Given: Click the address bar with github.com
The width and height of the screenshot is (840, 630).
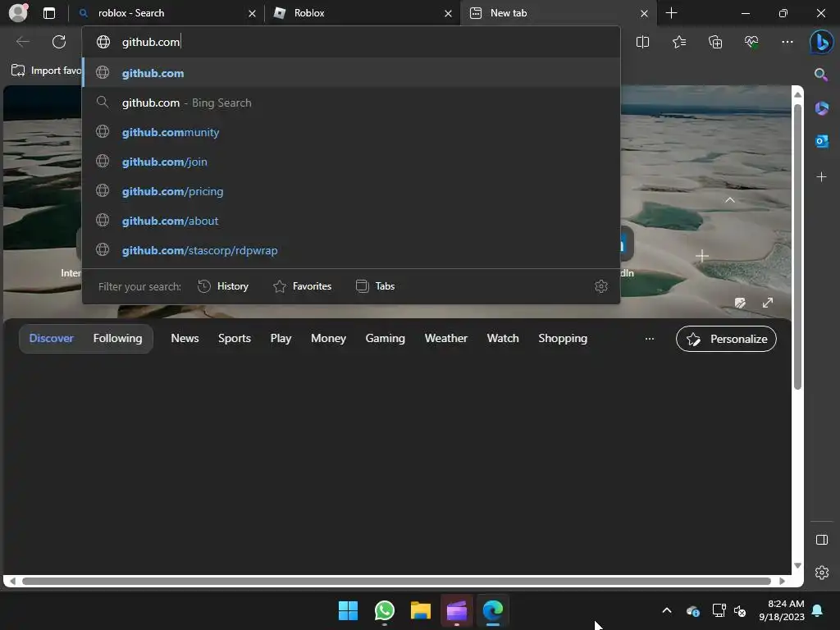Looking at the screenshot, I should (x=351, y=42).
